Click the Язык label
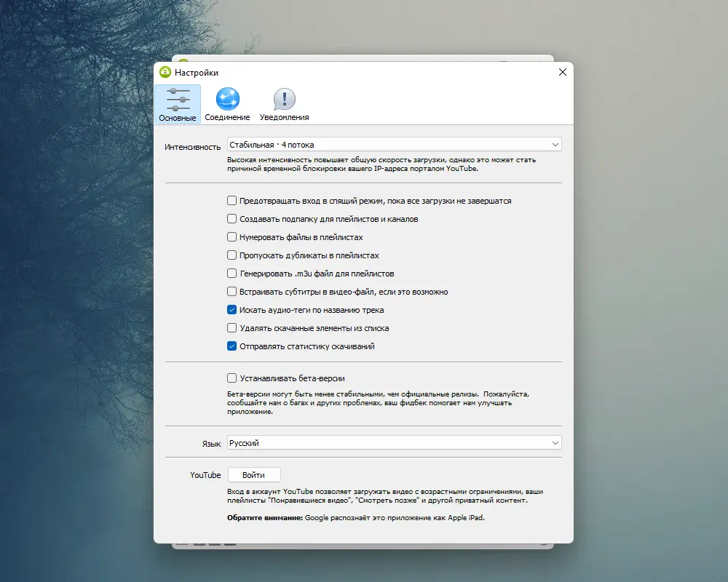Viewport: 728px width, 582px height. pyautogui.click(x=211, y=444)
